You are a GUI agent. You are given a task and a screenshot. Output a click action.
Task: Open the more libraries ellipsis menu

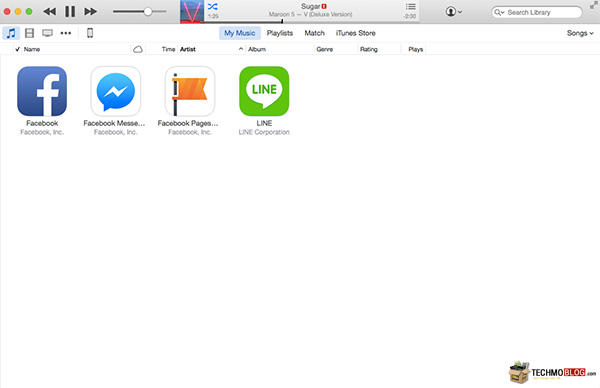tap(66, 33)
